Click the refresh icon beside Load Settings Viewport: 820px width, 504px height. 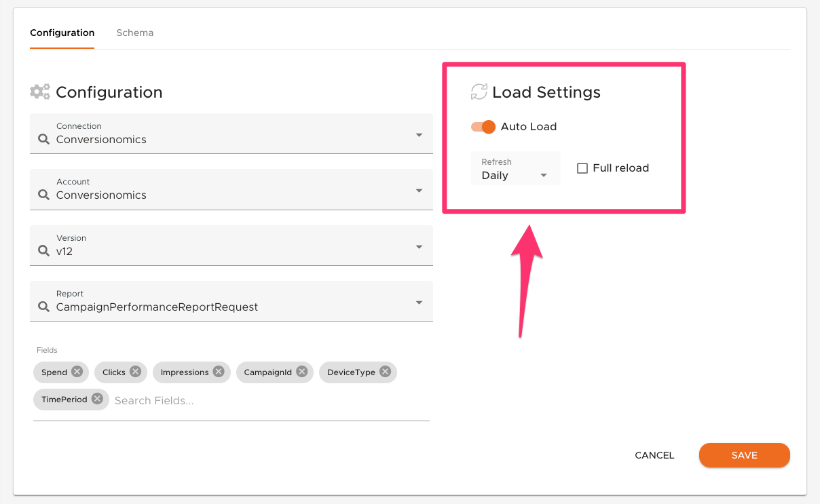pyautogui.click(x=480, y=92)
